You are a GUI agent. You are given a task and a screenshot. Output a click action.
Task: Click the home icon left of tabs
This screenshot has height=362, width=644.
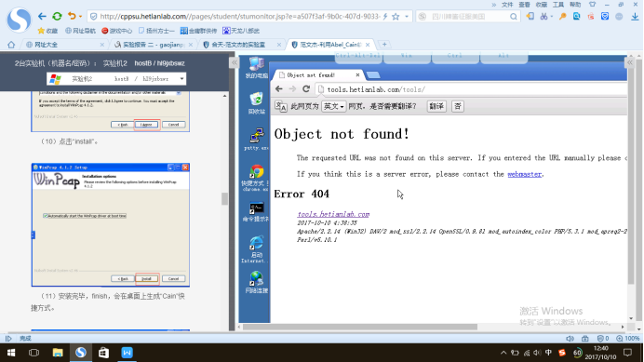[11, 45]
